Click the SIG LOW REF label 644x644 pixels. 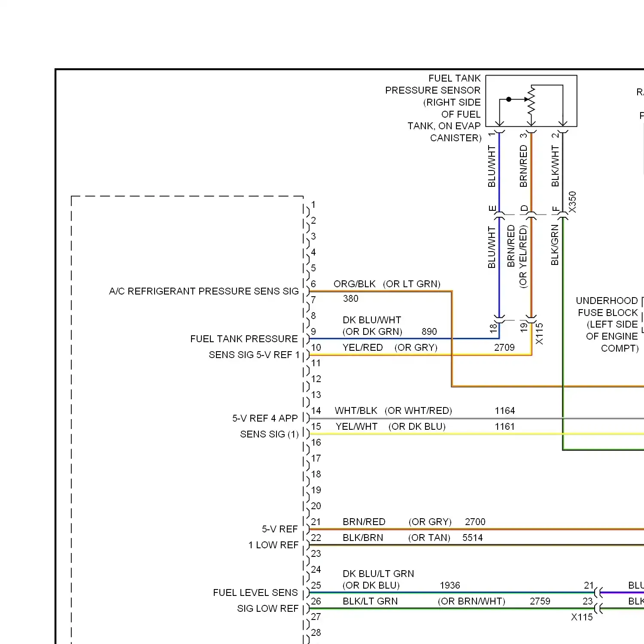[x=267, y=608]
